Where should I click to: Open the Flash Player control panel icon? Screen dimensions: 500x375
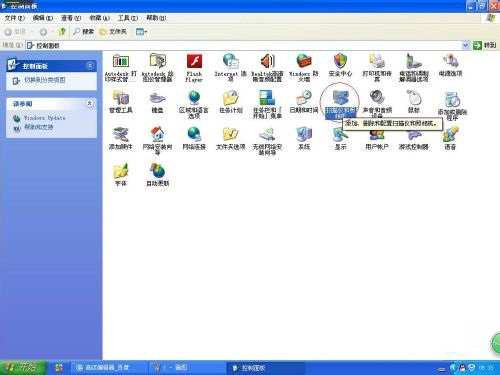pyautogui.click(x=194, y=62)
